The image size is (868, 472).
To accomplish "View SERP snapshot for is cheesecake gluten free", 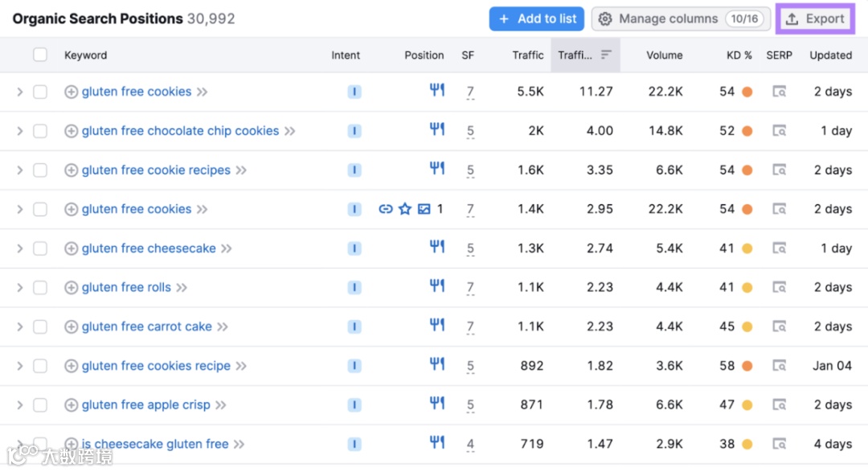I will (779, 445).
